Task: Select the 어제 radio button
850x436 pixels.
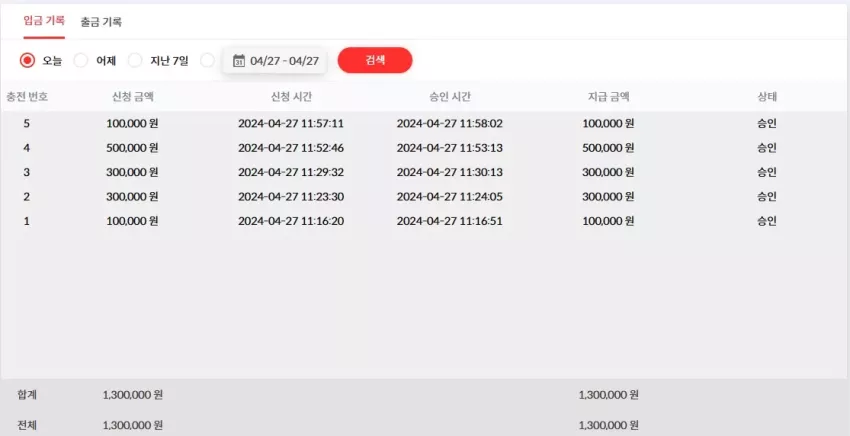Action: [x=81, y=60]
